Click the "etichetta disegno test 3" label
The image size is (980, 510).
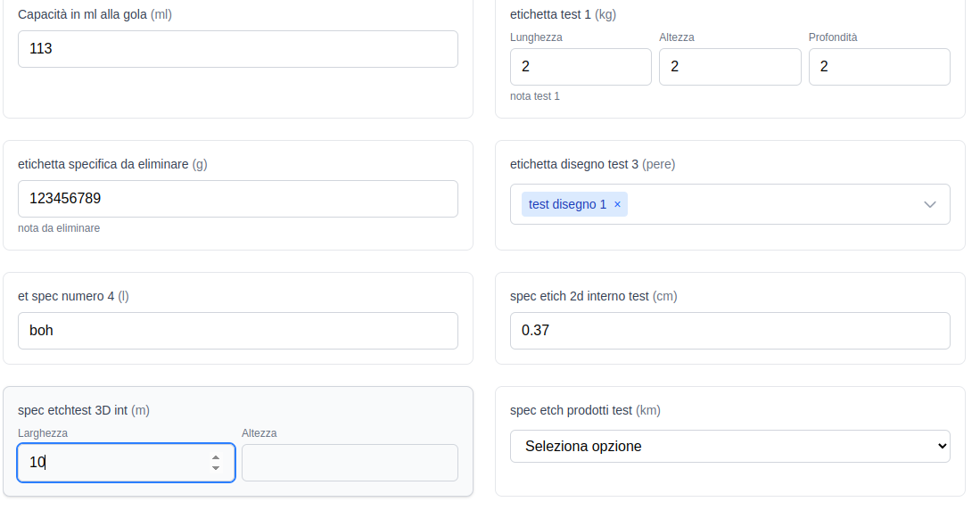(573, 164)
